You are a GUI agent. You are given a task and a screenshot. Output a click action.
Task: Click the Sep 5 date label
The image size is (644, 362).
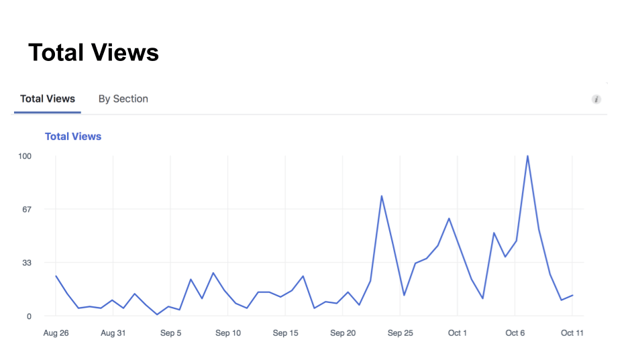point(170,333)
